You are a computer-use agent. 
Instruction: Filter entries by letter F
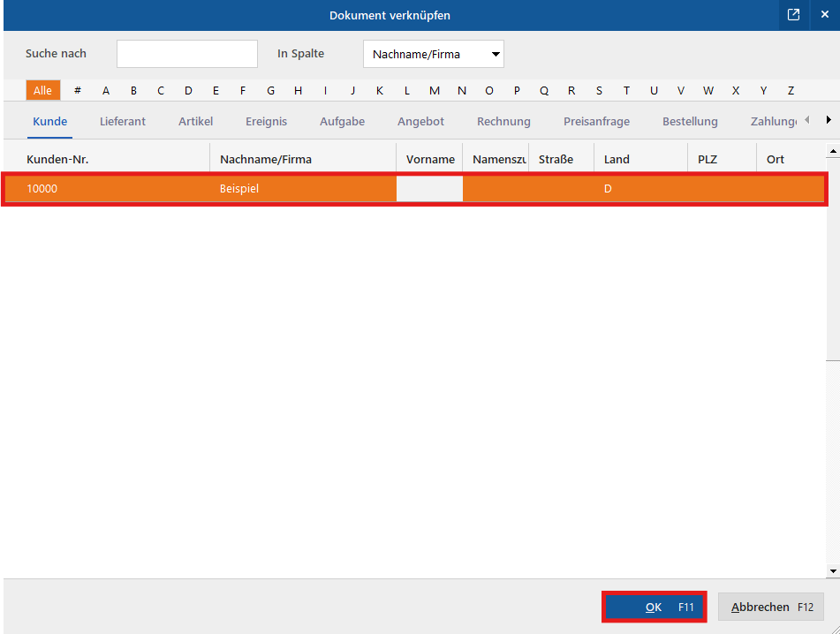243,90
